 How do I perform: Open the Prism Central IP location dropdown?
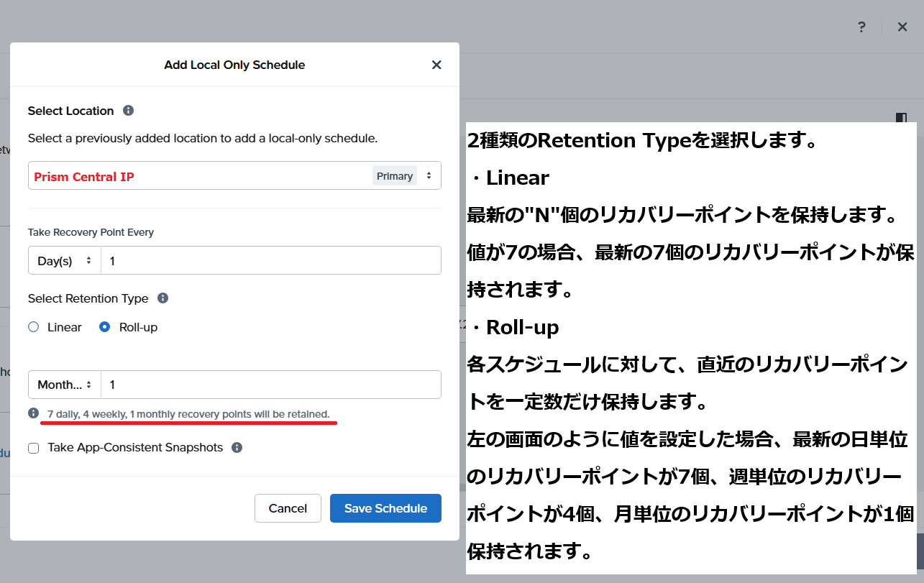[x=234, y=175]
